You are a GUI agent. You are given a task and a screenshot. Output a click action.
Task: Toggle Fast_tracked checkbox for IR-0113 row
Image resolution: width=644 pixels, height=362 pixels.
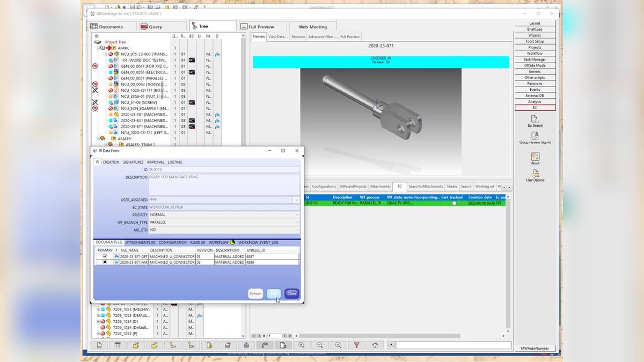(x=454, y=204)
